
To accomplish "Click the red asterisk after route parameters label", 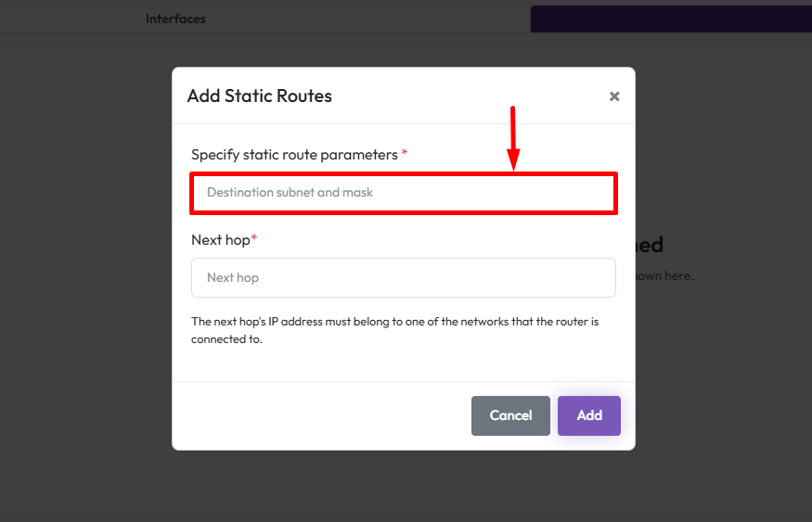I will point(405,154).
